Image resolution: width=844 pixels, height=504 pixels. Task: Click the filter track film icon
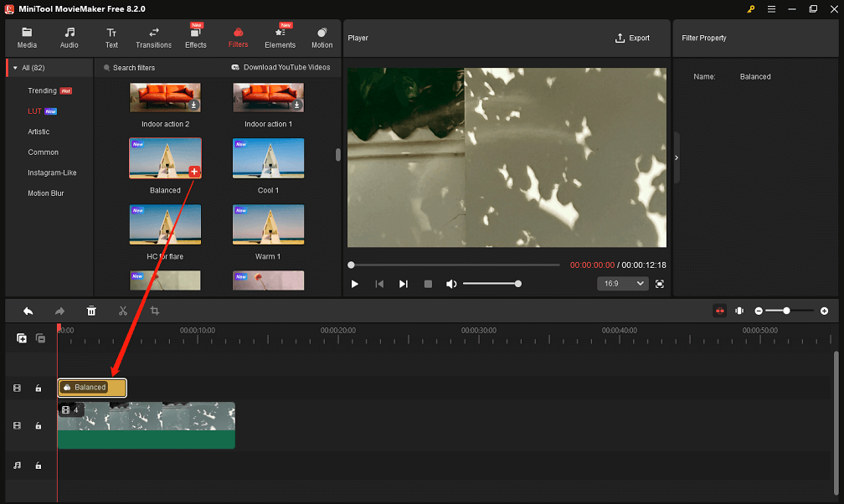18,388
